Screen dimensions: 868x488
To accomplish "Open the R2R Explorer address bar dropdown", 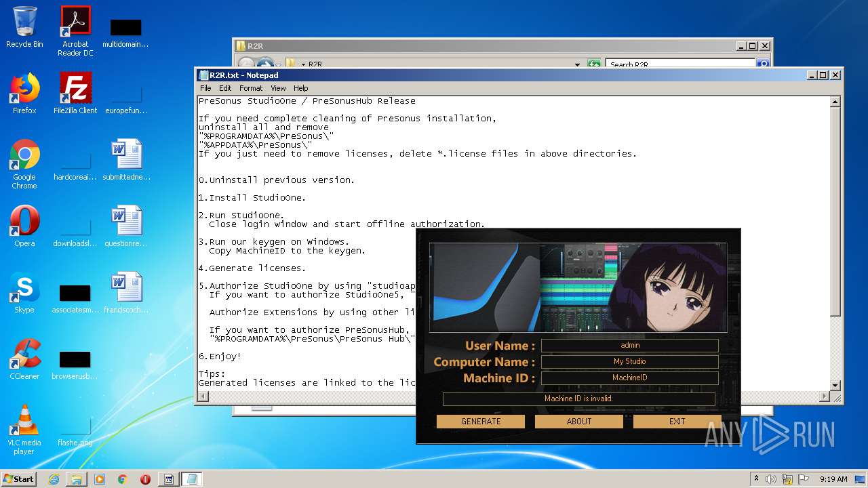I will (x=577, y=64).
